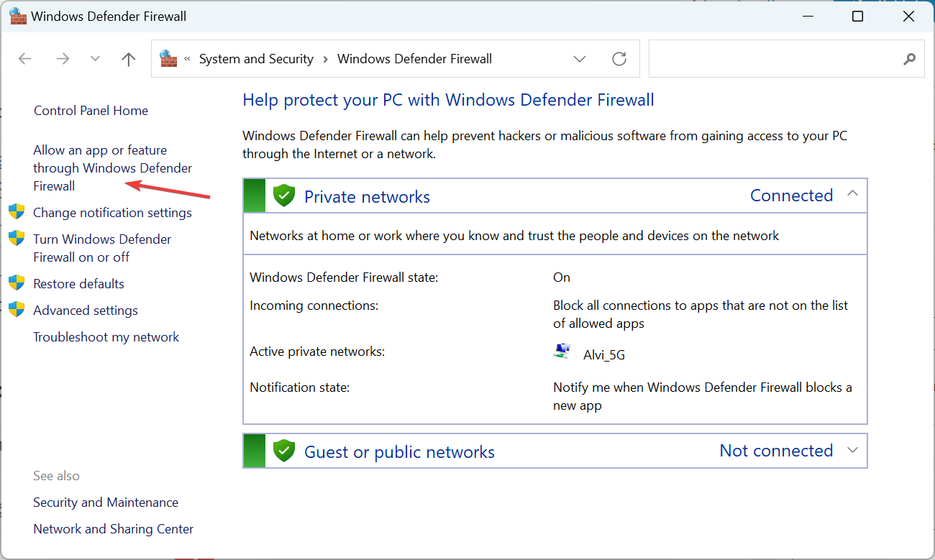Go up one level with Up arrow
This screenshot has height=560, width=935.
pyautogui.click(x=129, y=59)
